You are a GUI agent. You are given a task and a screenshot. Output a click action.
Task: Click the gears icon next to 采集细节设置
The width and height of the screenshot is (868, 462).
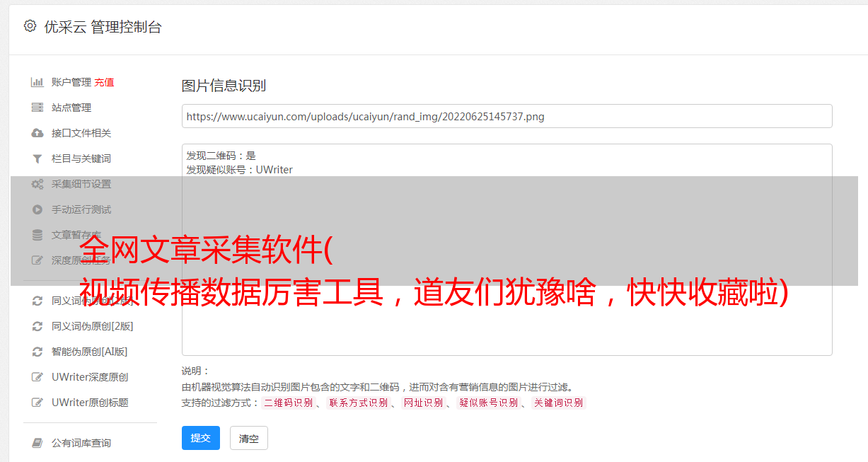(37, 184)
